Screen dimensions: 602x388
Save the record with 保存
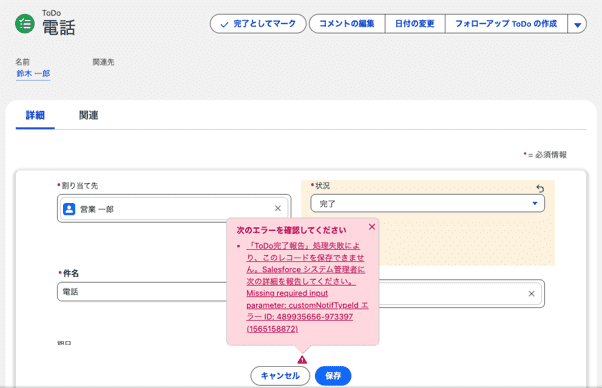pyautogui.click(x=333, y=376)
